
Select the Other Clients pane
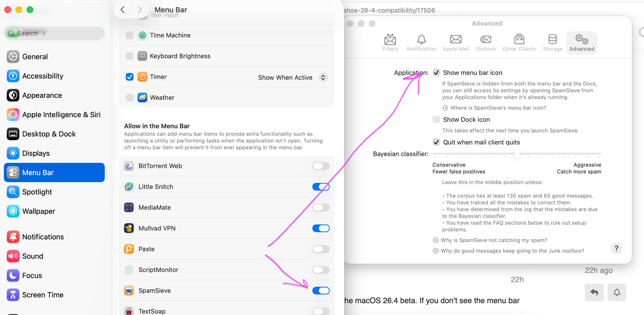tap(519, 43)
